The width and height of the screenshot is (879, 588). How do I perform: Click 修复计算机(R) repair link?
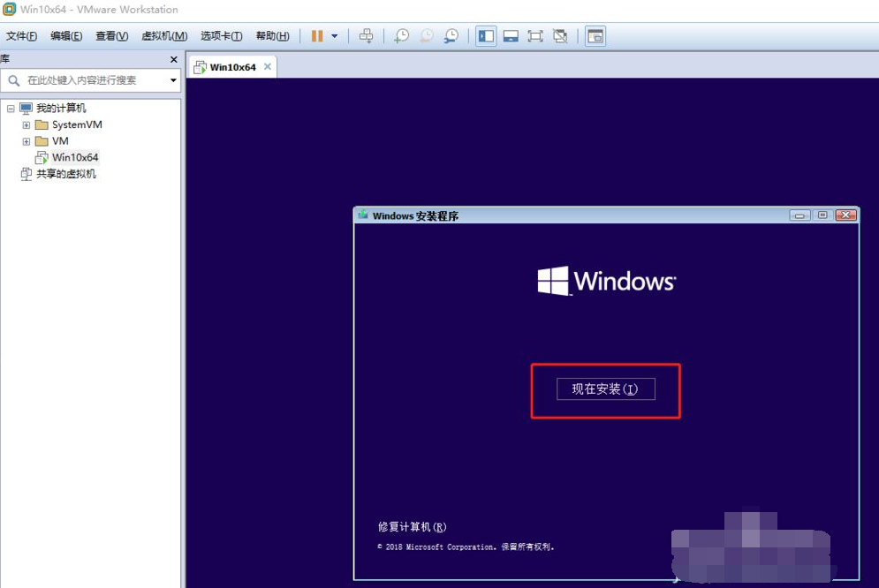(412, 527)
